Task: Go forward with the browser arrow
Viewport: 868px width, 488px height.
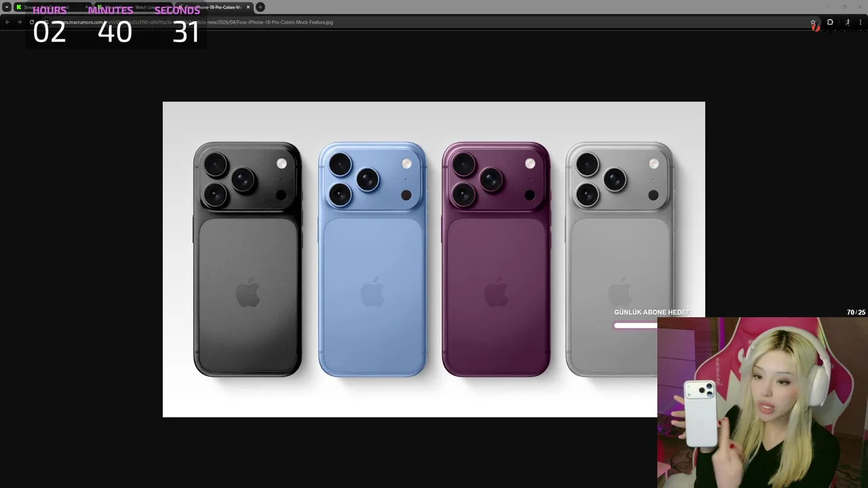Action: pyautogui.click(x=19, y=22)
